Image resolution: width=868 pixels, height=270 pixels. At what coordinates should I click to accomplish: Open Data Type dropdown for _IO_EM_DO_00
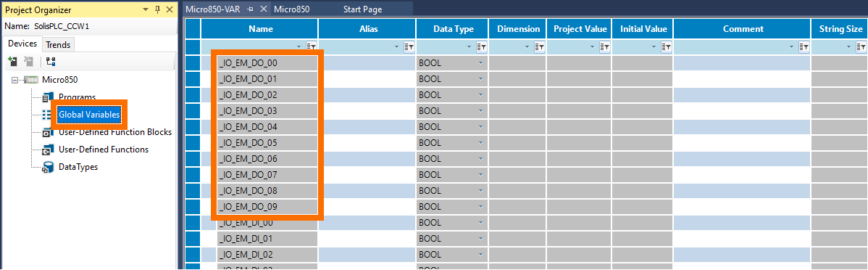[x=480, y=62]
